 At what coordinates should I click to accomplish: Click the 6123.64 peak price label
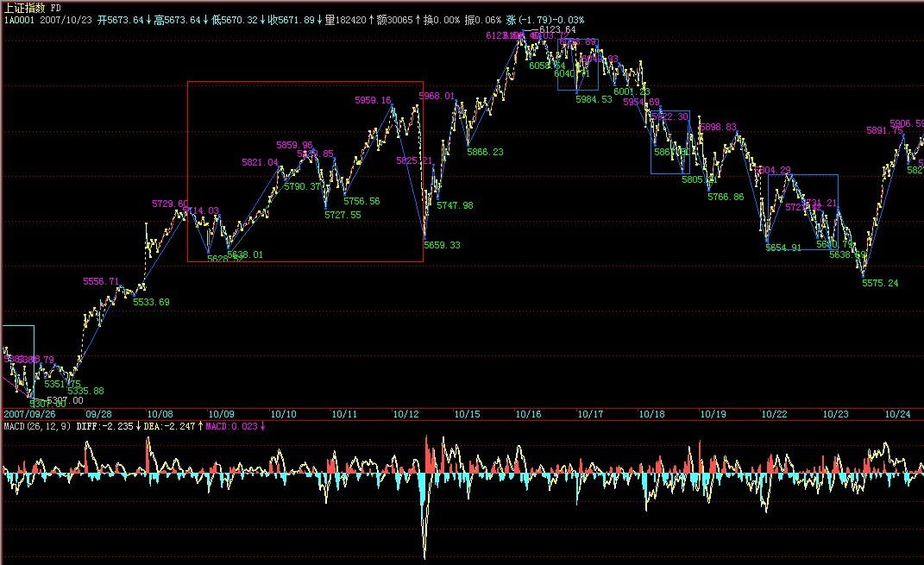(x=557, y=29)
